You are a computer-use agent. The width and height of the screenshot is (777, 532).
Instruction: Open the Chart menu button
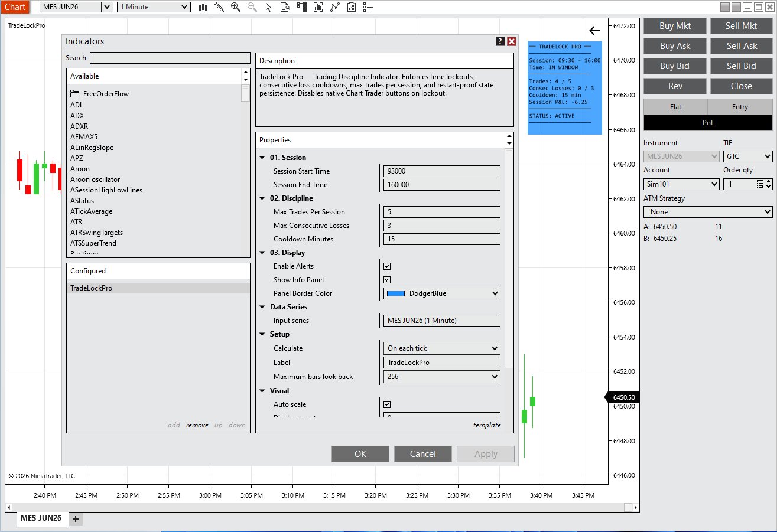[x=15, y=6]
